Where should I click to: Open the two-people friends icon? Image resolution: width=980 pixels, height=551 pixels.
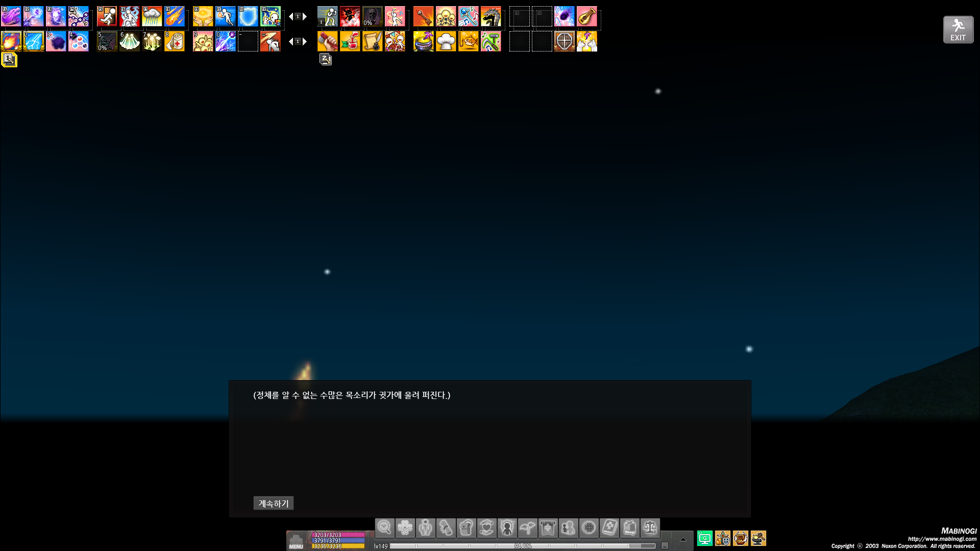point(569,528)
